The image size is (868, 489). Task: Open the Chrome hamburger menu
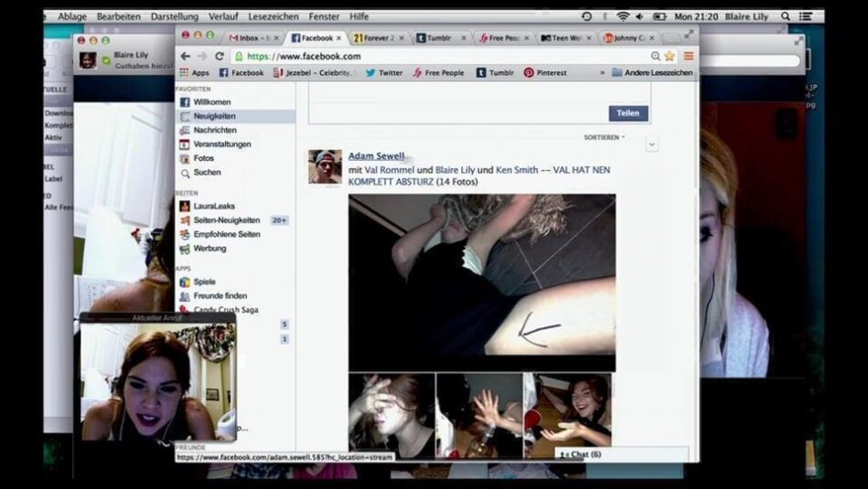click(x=689, y=56)
